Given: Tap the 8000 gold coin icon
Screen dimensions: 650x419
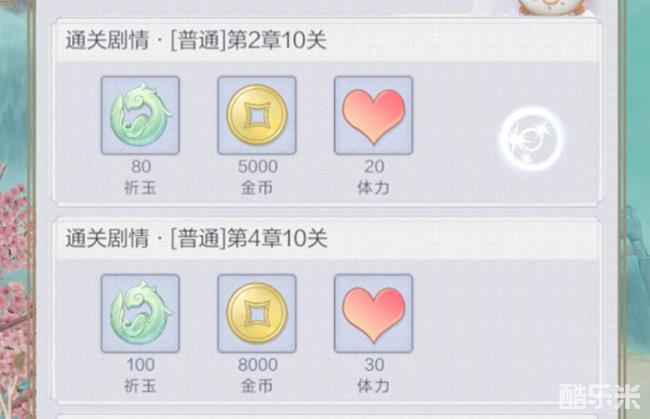Looking at the screenshot, I should point(257,313).
